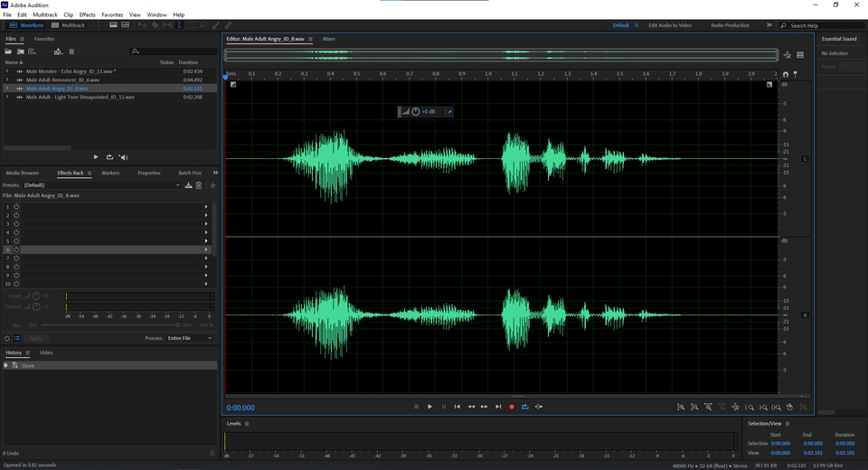Open the Effects menu

click(x=87, y=15)
